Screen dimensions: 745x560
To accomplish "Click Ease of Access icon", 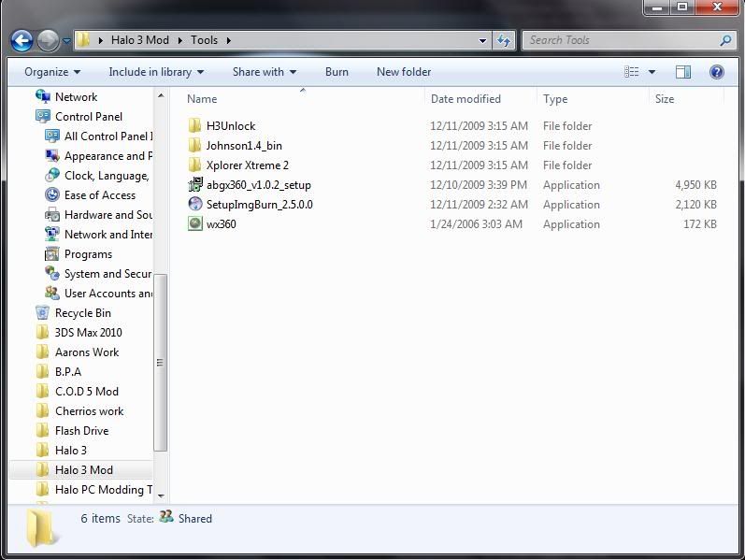I will (52, 194).
